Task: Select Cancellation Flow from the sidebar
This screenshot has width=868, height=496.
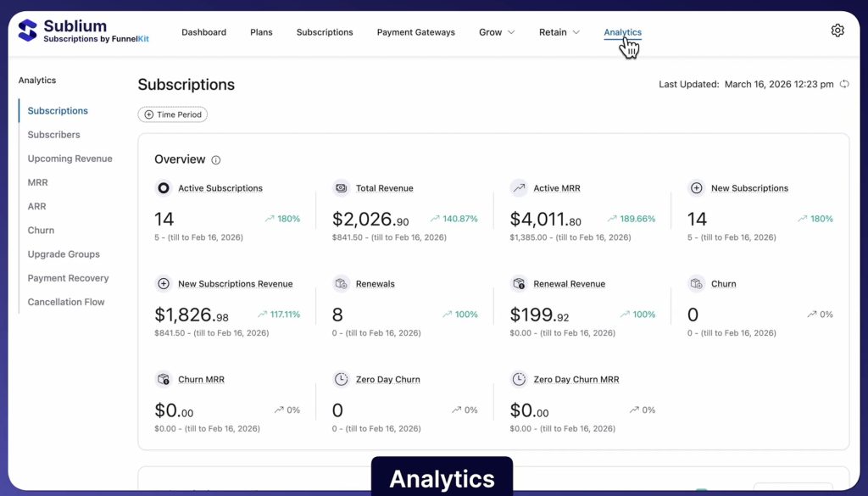Action: [66, 301]
